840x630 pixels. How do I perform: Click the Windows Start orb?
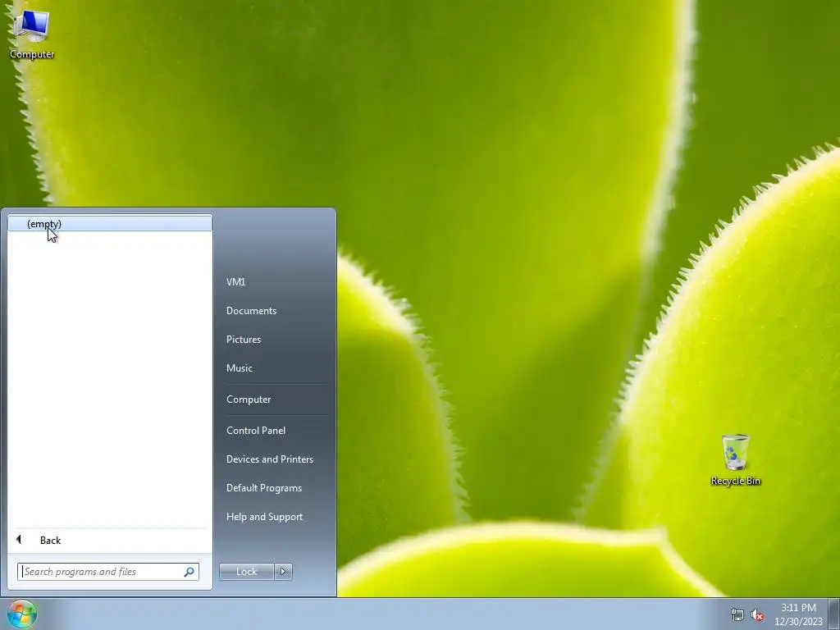click(x=21, y=614)
